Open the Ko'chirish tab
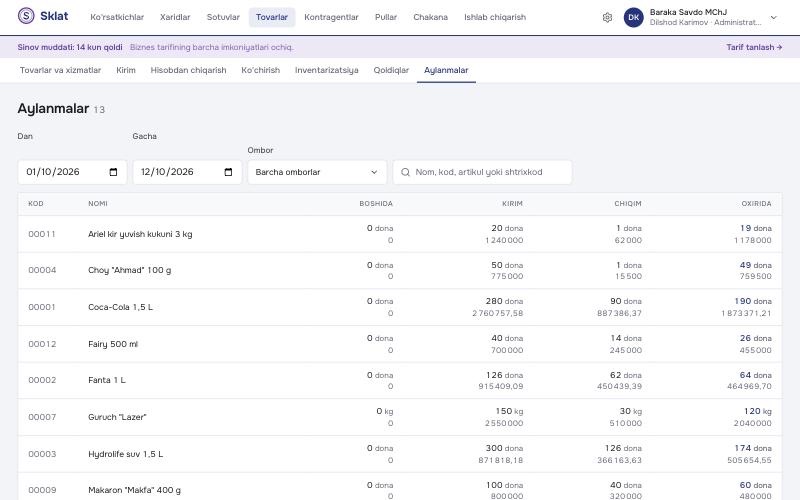The image size is (800, 500). [260, 70]
